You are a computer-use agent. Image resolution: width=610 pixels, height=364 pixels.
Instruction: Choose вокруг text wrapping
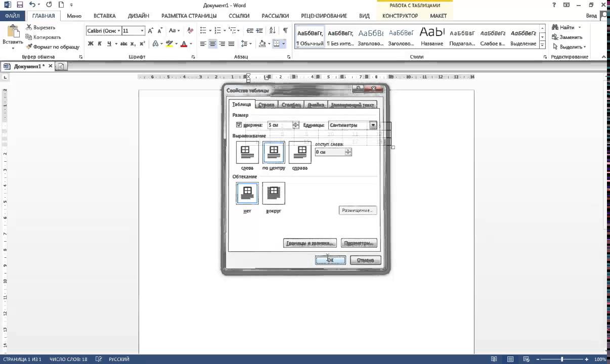tap(274, 194)
